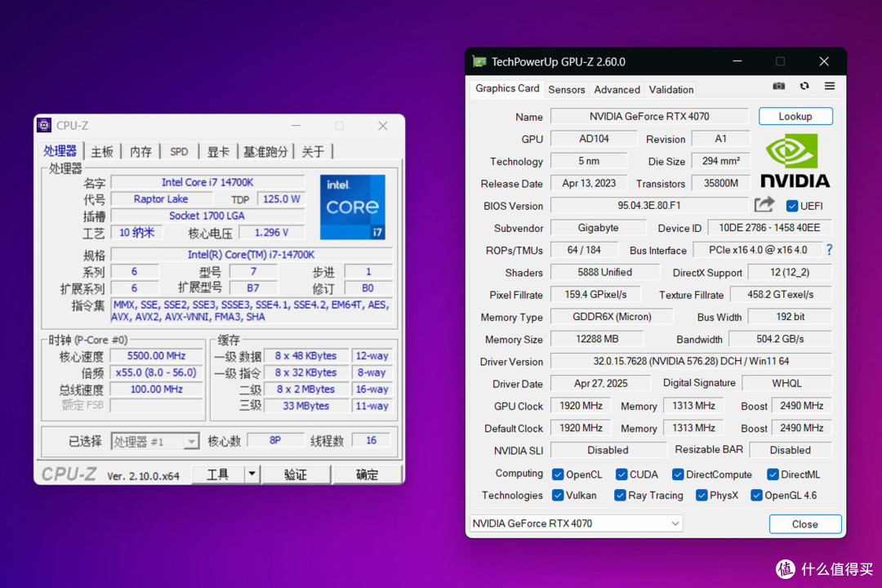882x588 pixels.
Task: Click the Close button in GPU-Z
Action: click(805, 523)
